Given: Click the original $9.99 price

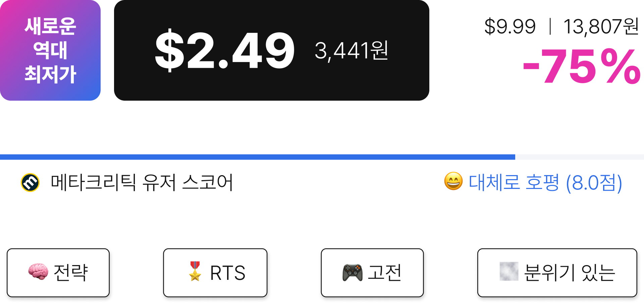Looking at the screenshot, I should [510, 27].
